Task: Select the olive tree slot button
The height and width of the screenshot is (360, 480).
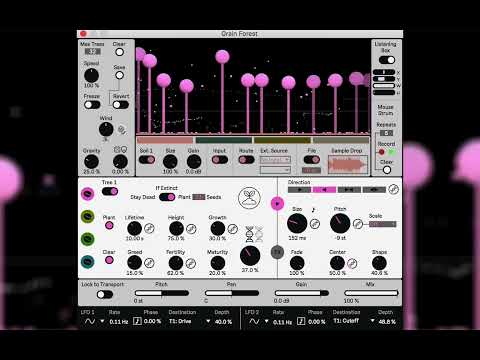Action: [x=88, y=217]
